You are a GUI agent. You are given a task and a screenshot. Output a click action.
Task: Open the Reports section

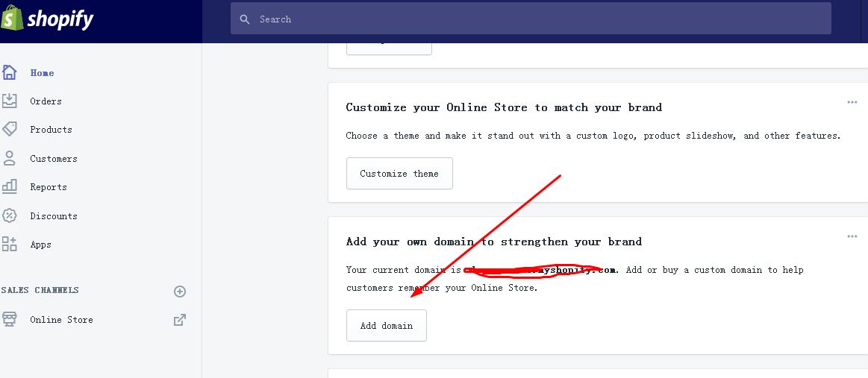49,187
